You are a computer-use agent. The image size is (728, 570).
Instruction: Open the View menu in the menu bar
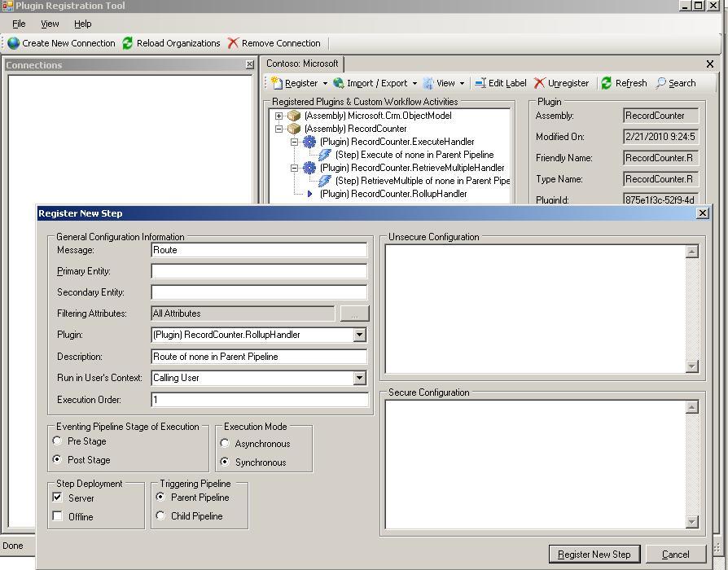[x=50, y=24]
